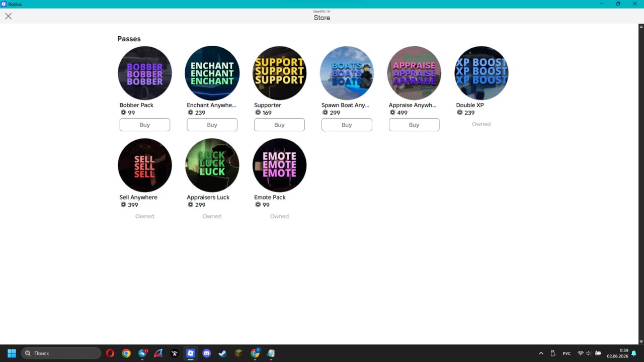Screen dimensions: 644x362
Task: Open the Bobber Pack pass image
Action: [x=145, y=73]
